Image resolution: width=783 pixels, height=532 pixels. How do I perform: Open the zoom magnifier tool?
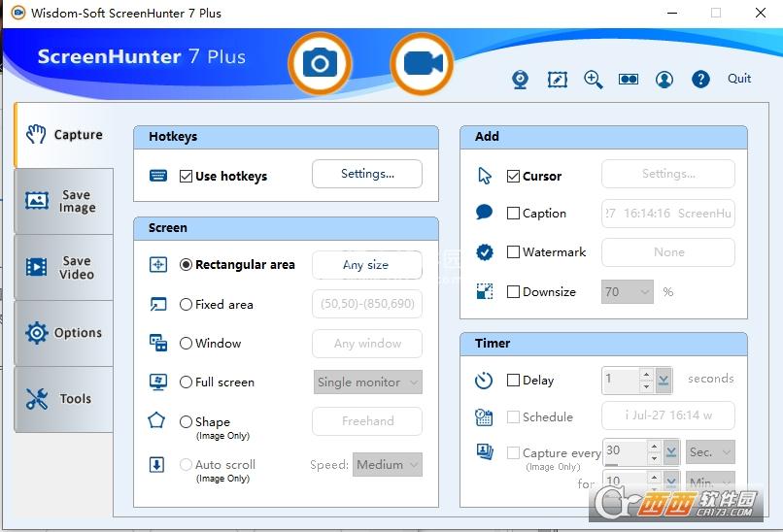tap(593, 80)
